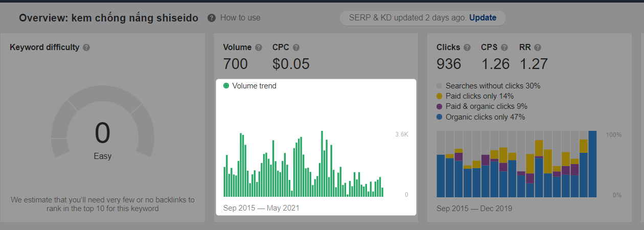Click the keyword difficulty score 0
644x230 pixels.
[x=102, y=133]
